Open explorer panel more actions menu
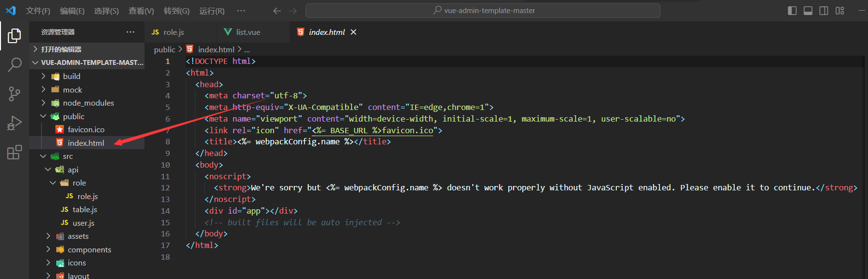This screenshot has height=279, width=868. pos(130,32)
